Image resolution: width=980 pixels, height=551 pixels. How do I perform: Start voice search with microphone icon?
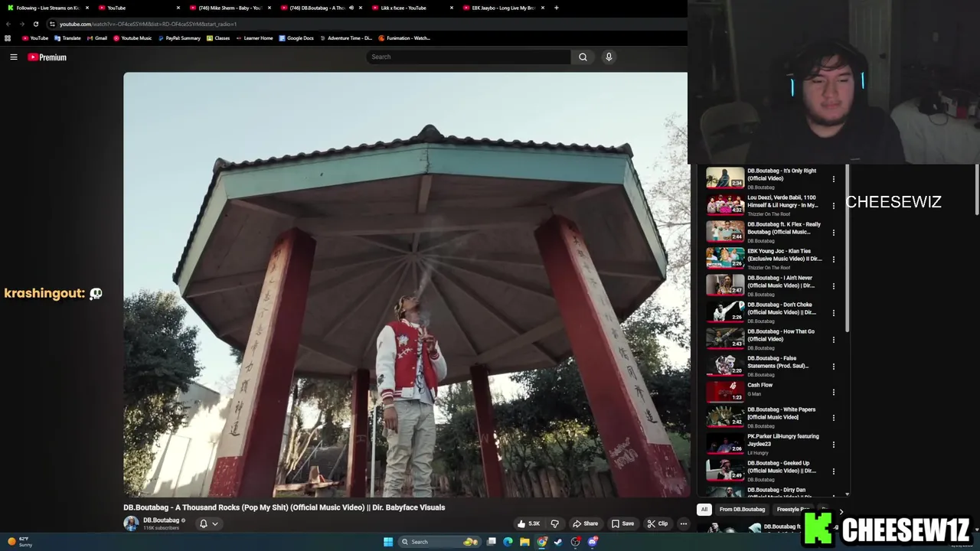[609, 57]
